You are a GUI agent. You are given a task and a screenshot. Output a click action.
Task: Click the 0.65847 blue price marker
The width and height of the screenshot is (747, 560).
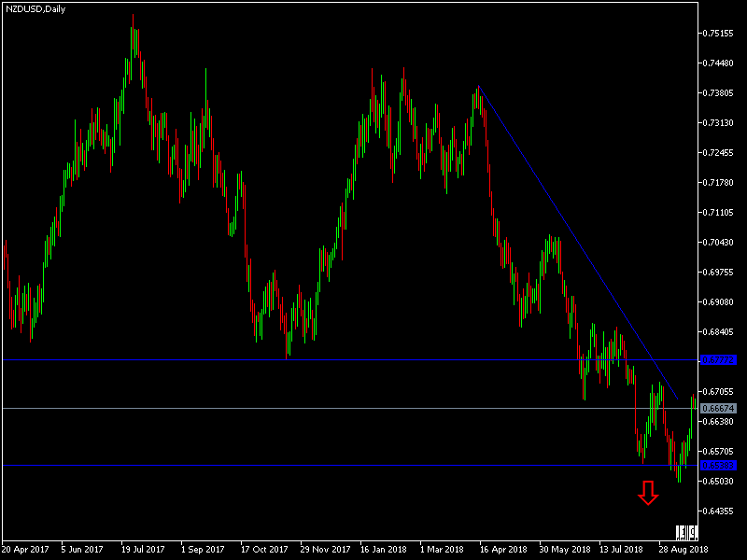(x=720, y=465)
